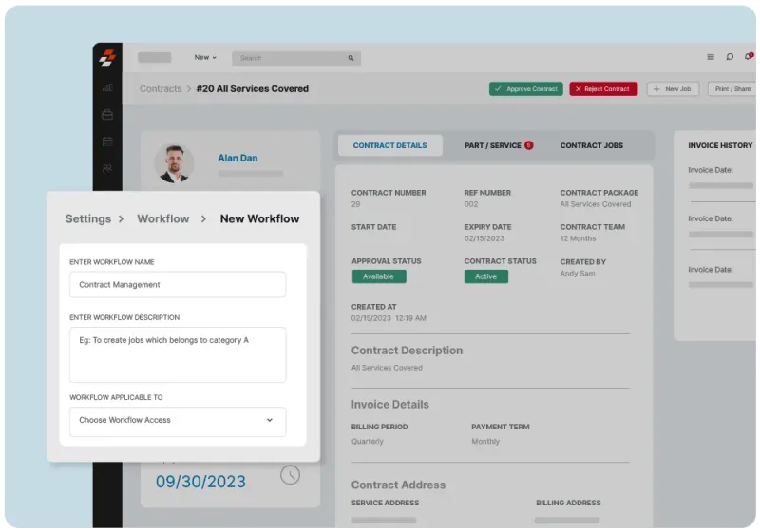Screen dimensions: 760x532
Task: Click the Reject Contract button
Action: (x=603, y=89)
